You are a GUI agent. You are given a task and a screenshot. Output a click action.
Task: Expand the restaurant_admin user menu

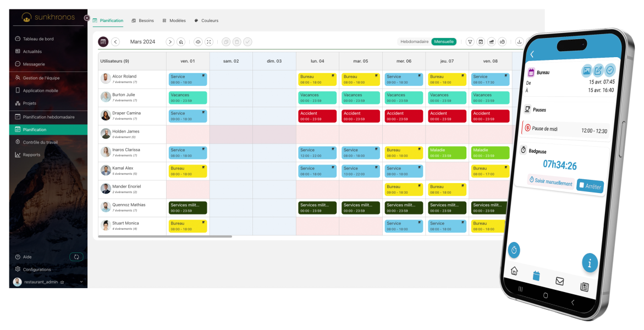point(81,282)
